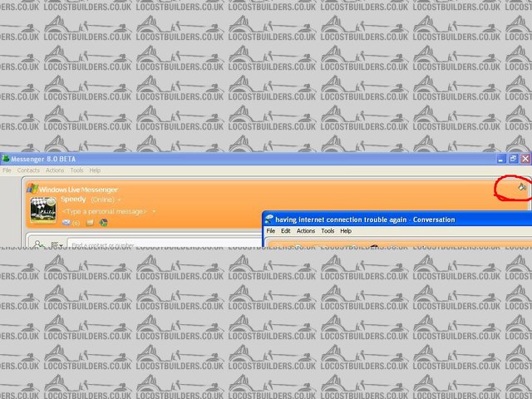The image size is (532, 399).
Task: Click the Type a personal message field
Action: [x=104, y=212]
